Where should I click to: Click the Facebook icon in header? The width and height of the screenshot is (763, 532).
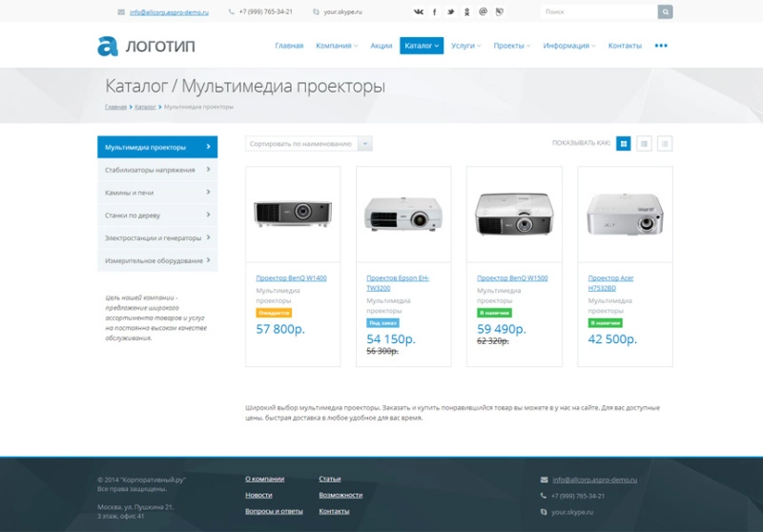coord(435,12)
